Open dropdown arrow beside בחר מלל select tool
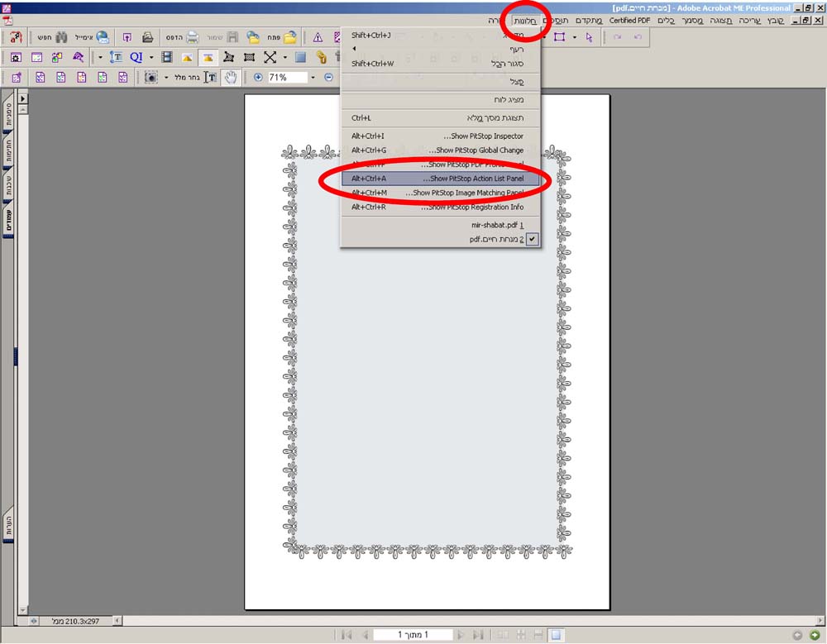This screenshot has height=644, width=827. pyautogui.click(x=166, y=78)
